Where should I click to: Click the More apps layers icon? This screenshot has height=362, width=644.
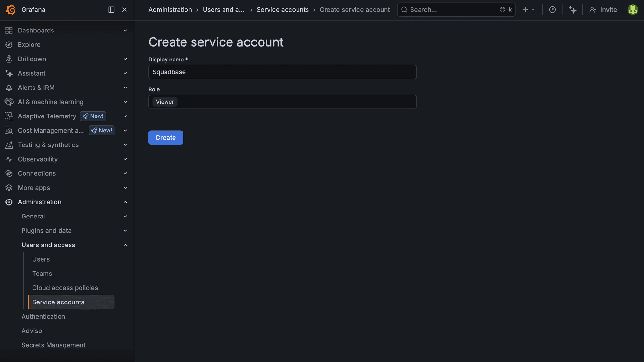(9, 188)
